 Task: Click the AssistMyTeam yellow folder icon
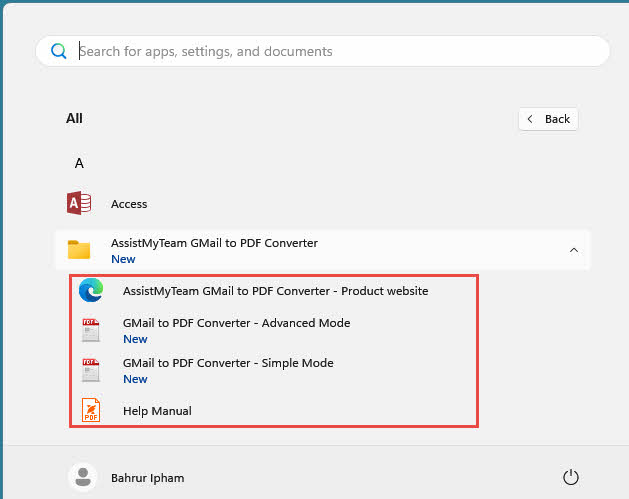point(79,250)
